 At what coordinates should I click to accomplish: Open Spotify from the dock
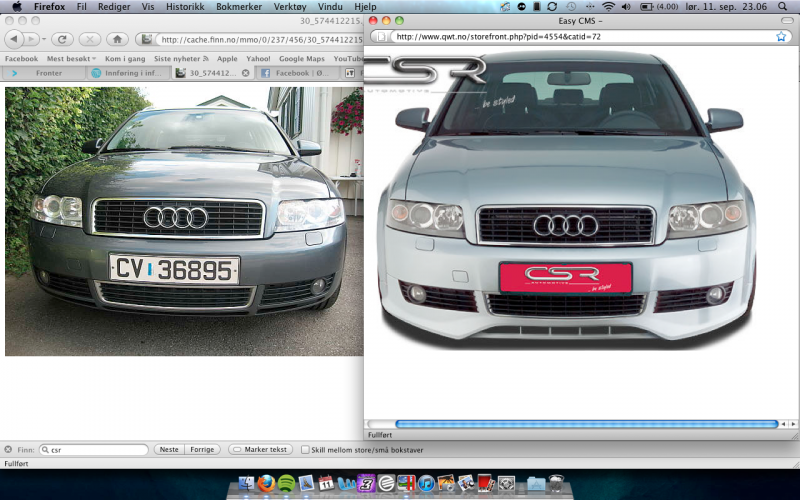pos(287,484)
